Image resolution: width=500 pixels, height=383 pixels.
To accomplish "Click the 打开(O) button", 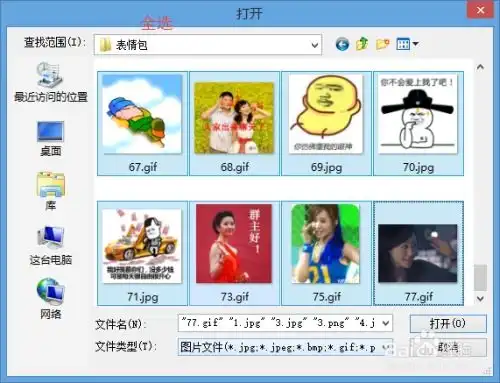I will pyautogui.click(x=448, y=323).
